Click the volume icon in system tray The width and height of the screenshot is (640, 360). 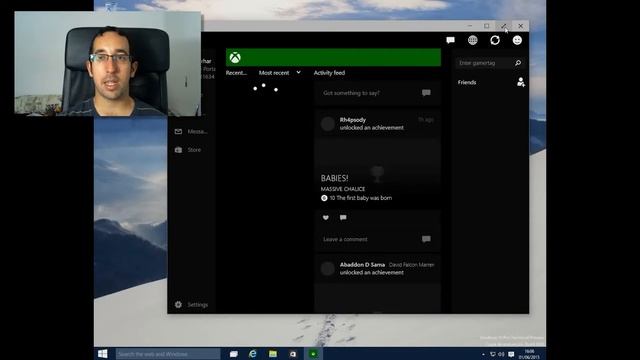pos(501,354)
